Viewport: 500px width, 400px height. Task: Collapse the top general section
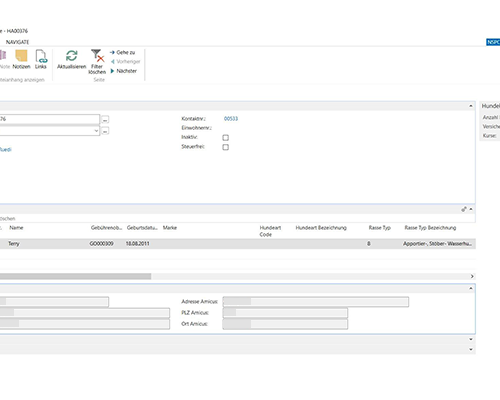471,106
